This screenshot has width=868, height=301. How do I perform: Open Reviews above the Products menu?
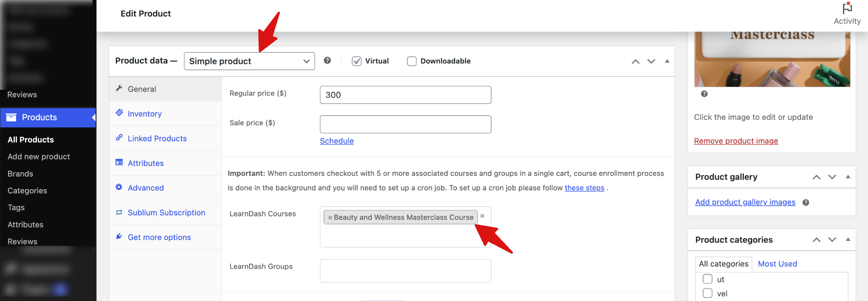tap(22, 94)
